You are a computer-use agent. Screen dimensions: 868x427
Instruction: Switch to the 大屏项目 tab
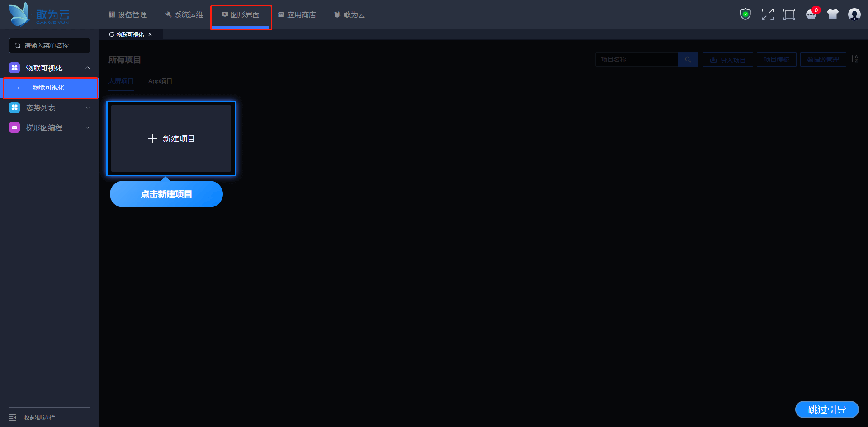(x=121, y=81)
